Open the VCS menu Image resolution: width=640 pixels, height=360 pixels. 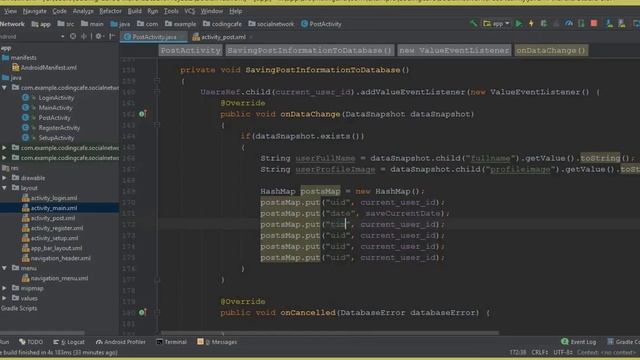[189, 11]
